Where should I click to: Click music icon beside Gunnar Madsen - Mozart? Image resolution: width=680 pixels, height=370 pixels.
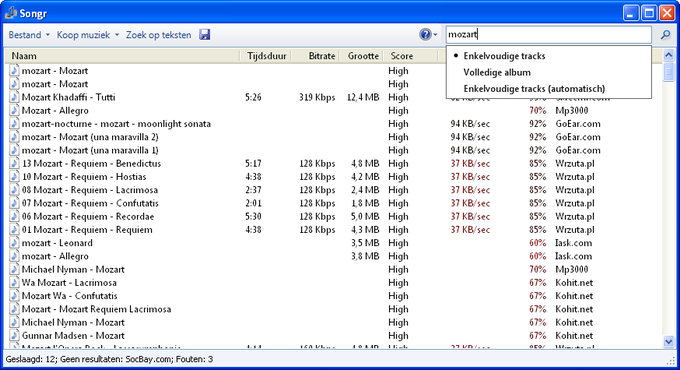pyautogui.click(x=14, y=336)
